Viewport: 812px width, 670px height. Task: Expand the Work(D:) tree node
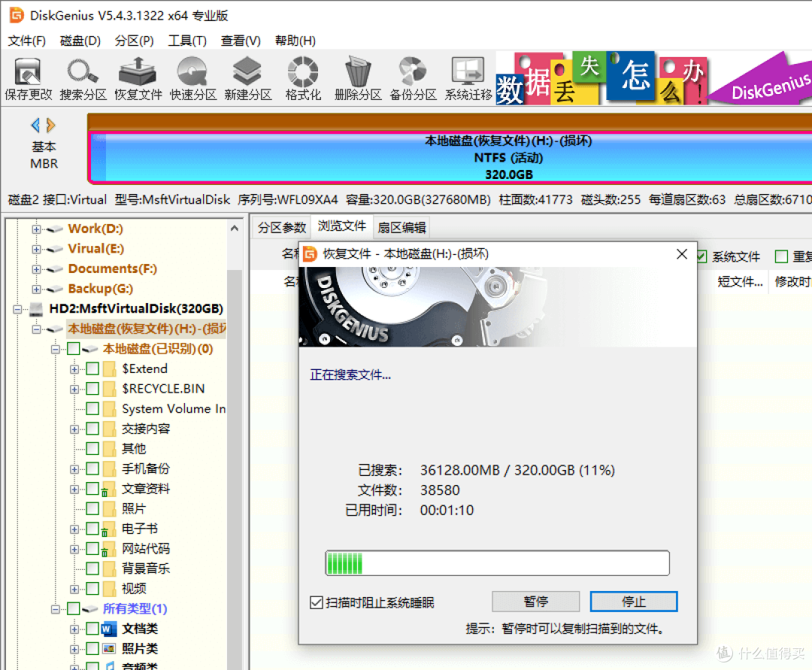36,229
